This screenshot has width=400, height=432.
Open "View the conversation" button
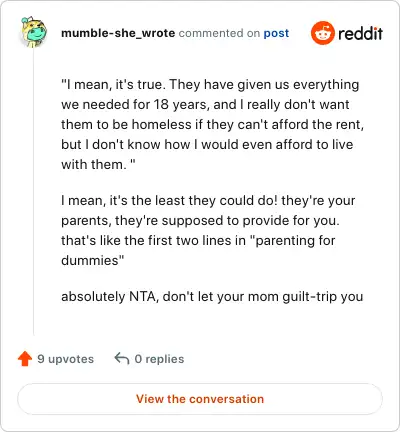point(200,399)
